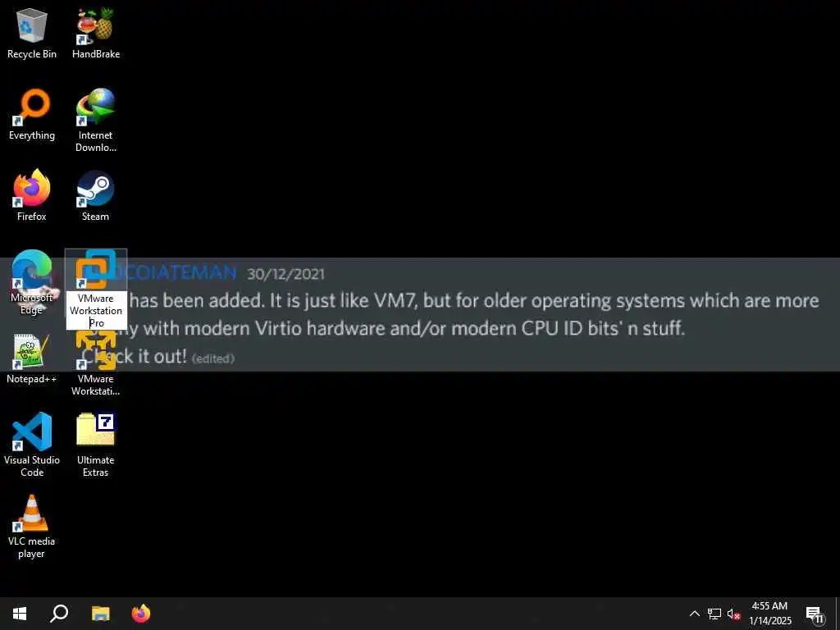Click the '30/12/2021' date in the overlay message
840x630 pixels.
[x=285, y=274]
